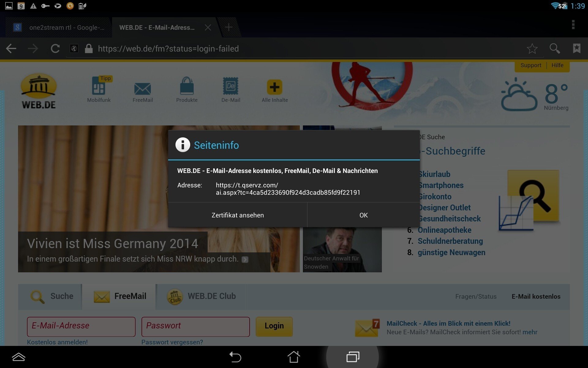The image size is (588, 368).
Task: Tap the Seiteninfo info icon
Action: point(183,145)
